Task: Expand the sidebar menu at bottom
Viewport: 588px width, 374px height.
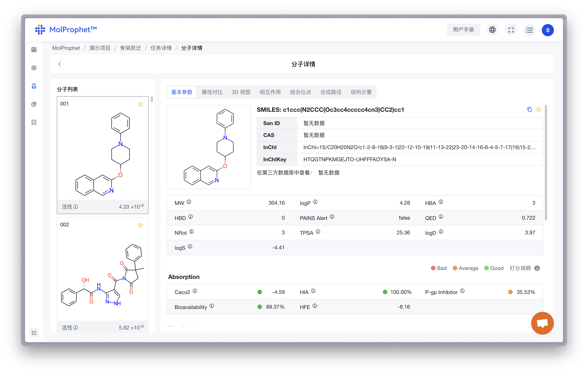Action: 34,333
